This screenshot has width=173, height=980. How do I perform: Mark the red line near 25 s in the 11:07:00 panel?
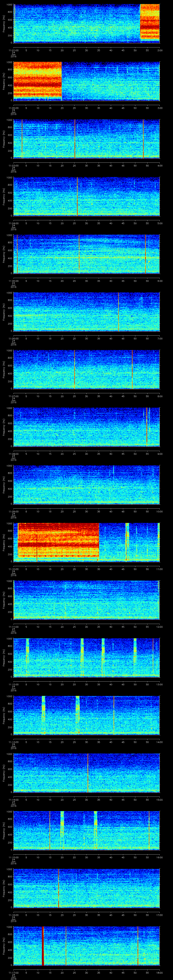tap(75, 369)
